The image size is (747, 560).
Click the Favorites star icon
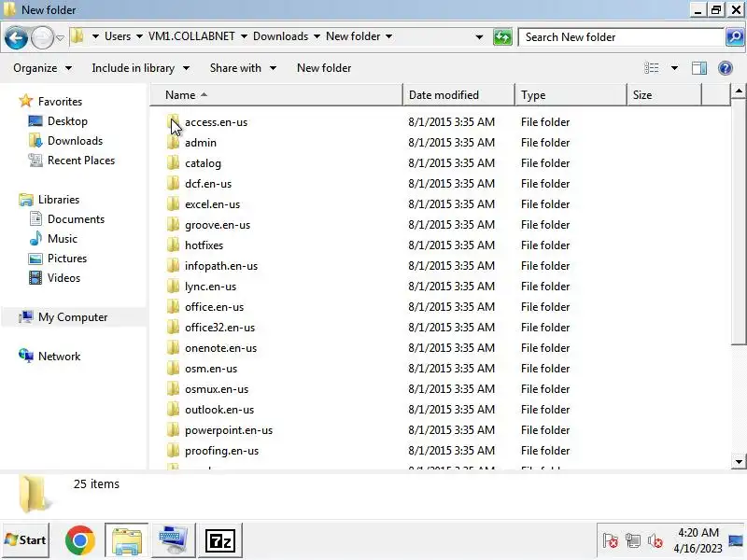click(x=26, y=101)
